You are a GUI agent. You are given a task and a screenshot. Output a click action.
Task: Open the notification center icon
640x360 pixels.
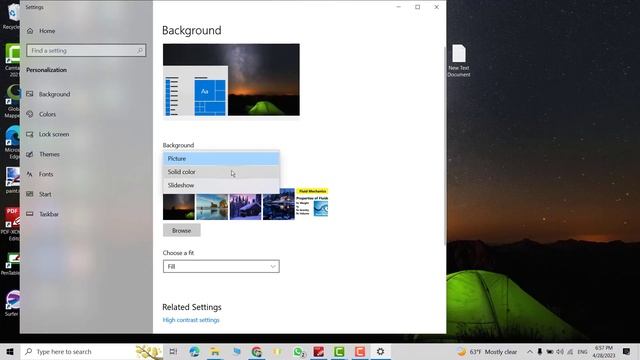[627, 351]
